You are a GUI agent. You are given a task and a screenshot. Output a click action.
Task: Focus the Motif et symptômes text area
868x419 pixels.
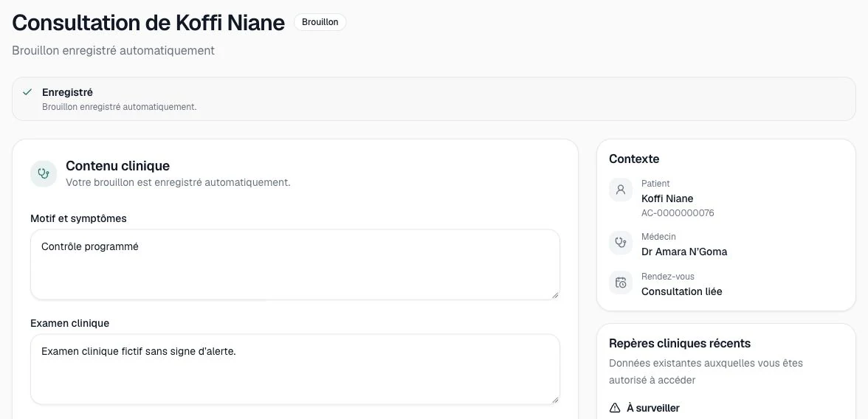click(x=295, y=265)
